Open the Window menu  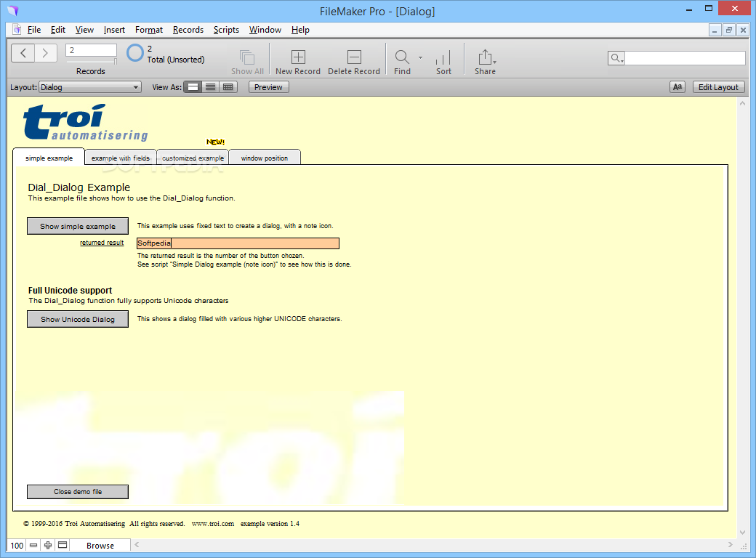tap(265, 30)
